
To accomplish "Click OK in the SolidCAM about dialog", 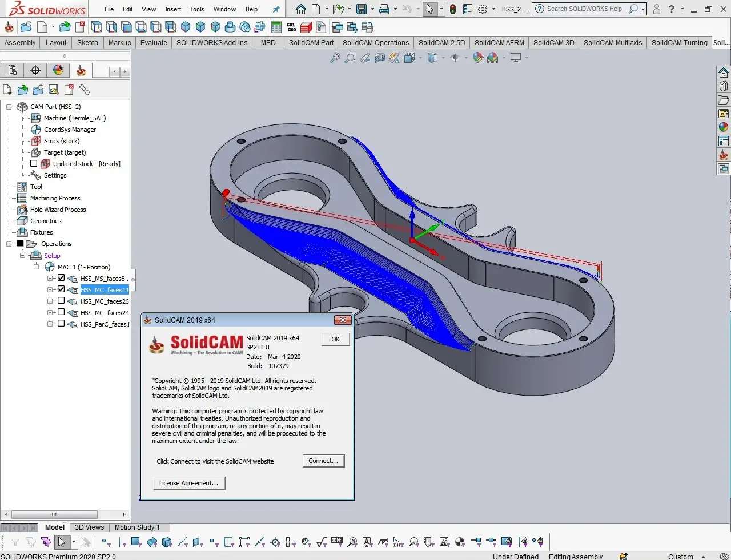I will [335, 339].
